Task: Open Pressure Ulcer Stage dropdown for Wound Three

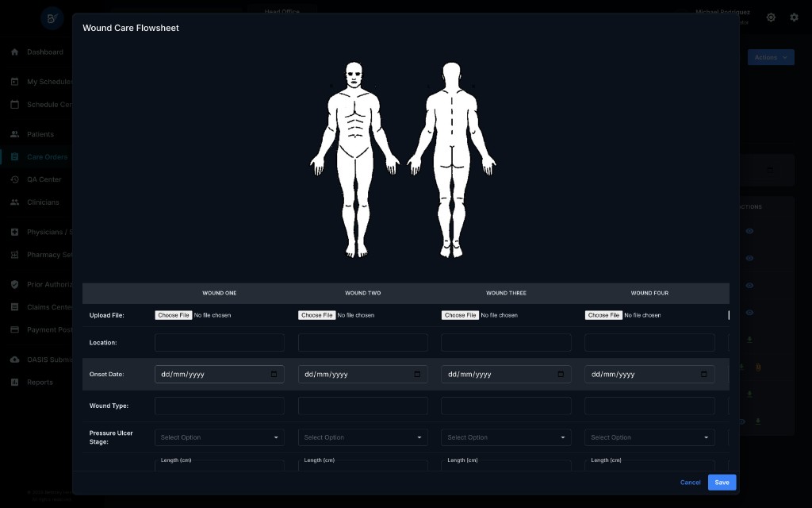Action: [x=506, y=437]
